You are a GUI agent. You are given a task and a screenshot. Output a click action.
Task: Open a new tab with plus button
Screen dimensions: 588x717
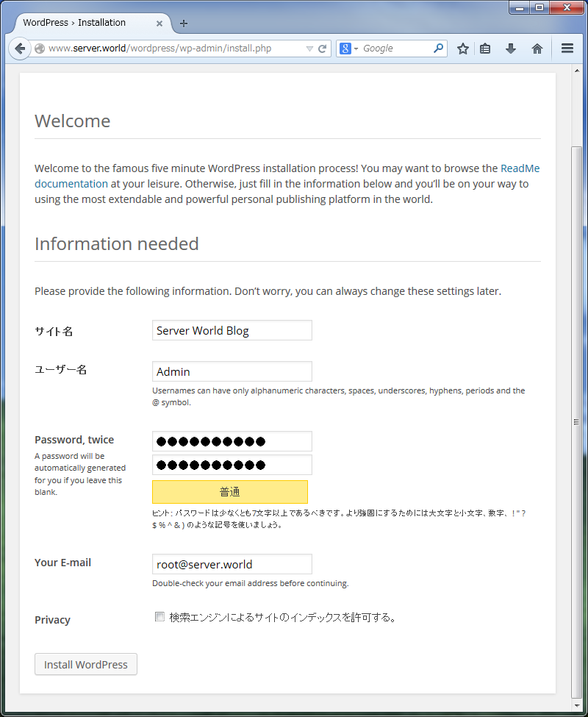point(184,24)
